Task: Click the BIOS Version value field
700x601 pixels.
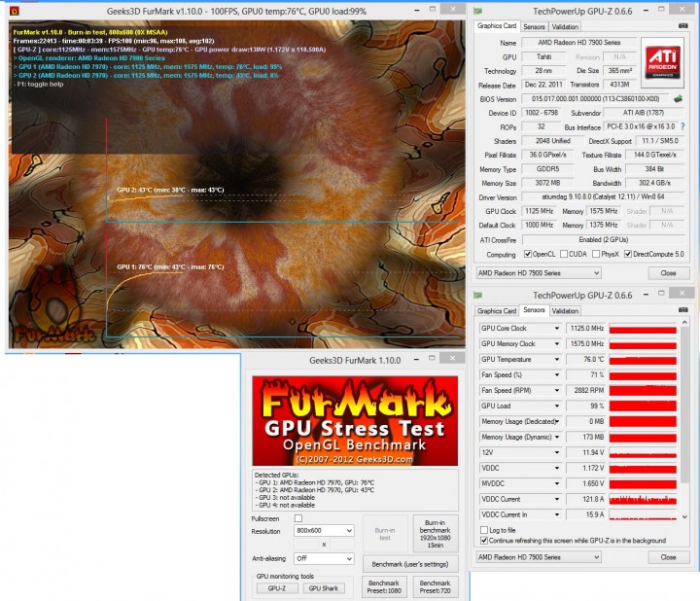Action: tap(596, 98)
